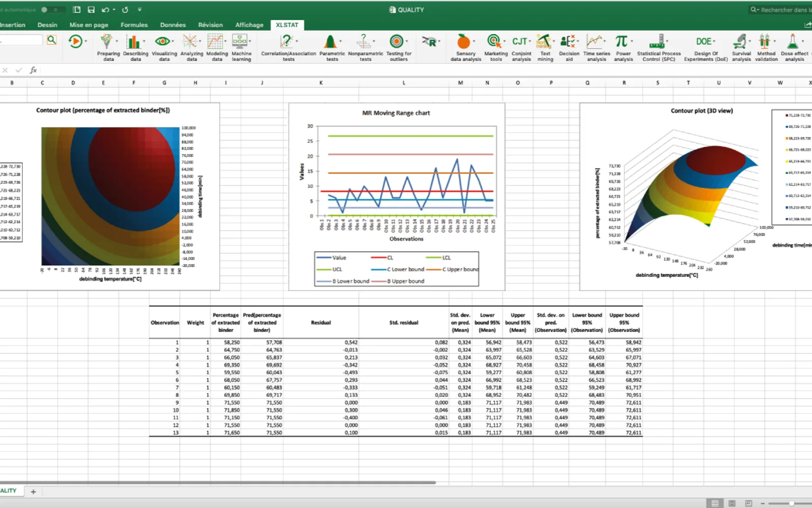Image resolution: width=812 pixels, height=508 pixels.
Task: Switch to the Formules tab
Action: coord(134,25)
